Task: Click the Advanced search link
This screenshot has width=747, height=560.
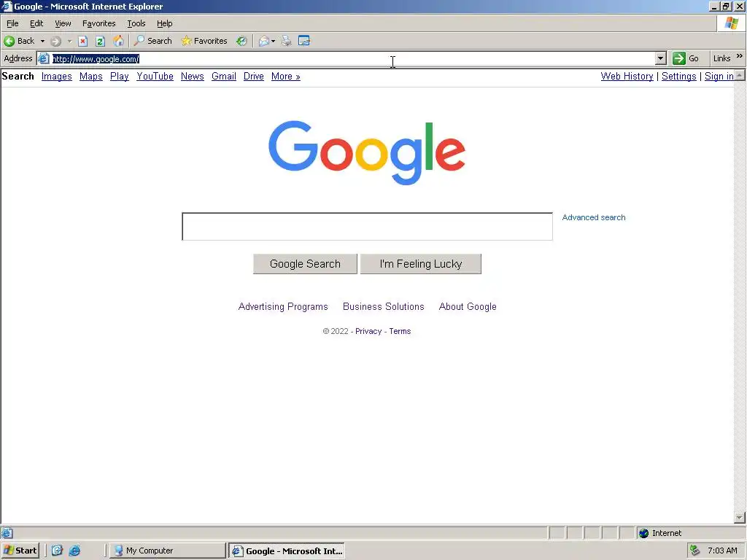Action: coord(594,217)
